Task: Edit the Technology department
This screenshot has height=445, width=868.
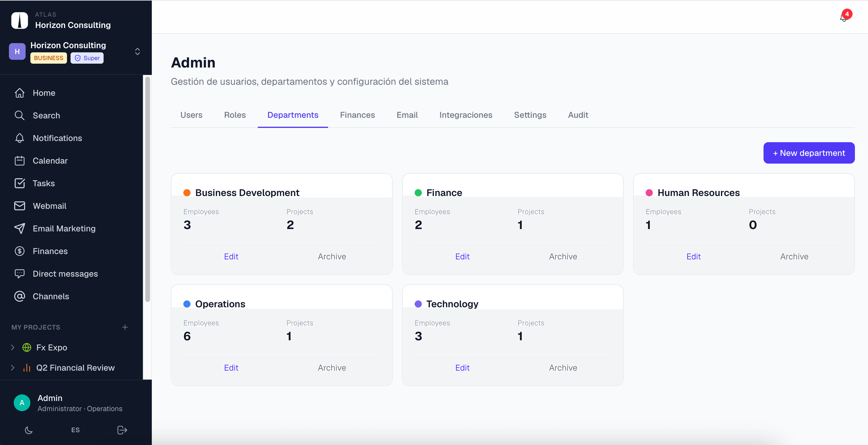Action: 462,368
